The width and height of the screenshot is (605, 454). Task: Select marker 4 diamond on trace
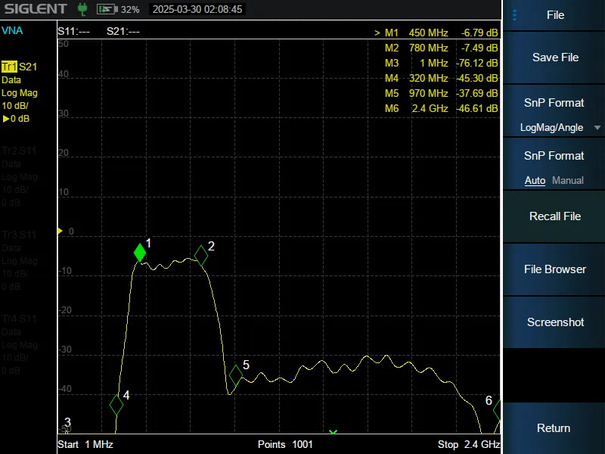tap(116, 405)
